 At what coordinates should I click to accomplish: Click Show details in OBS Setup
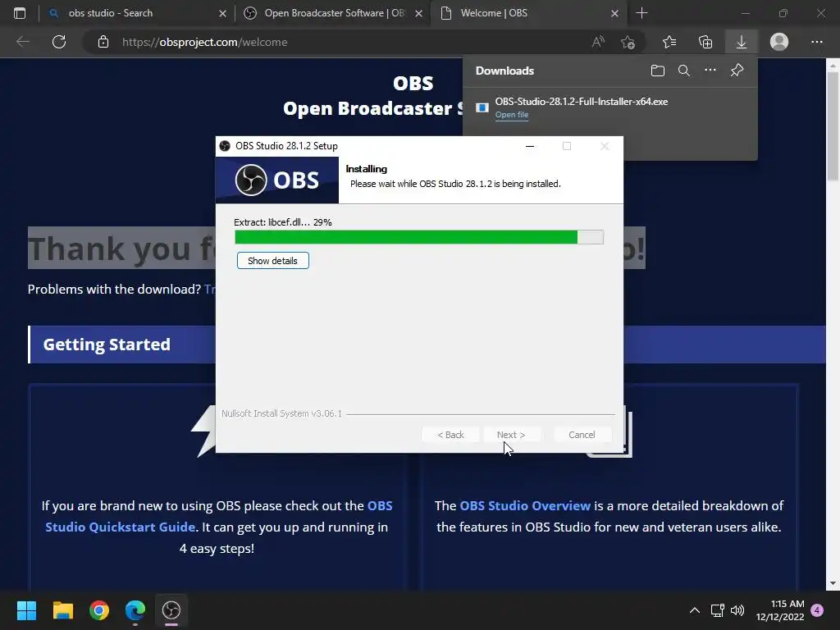click(x=272, y=261)
